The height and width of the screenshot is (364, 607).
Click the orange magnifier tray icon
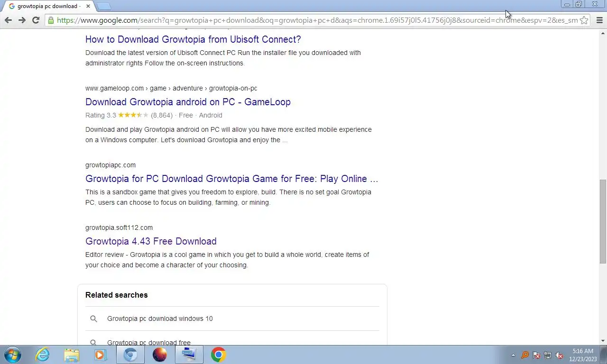coord(525,355)
